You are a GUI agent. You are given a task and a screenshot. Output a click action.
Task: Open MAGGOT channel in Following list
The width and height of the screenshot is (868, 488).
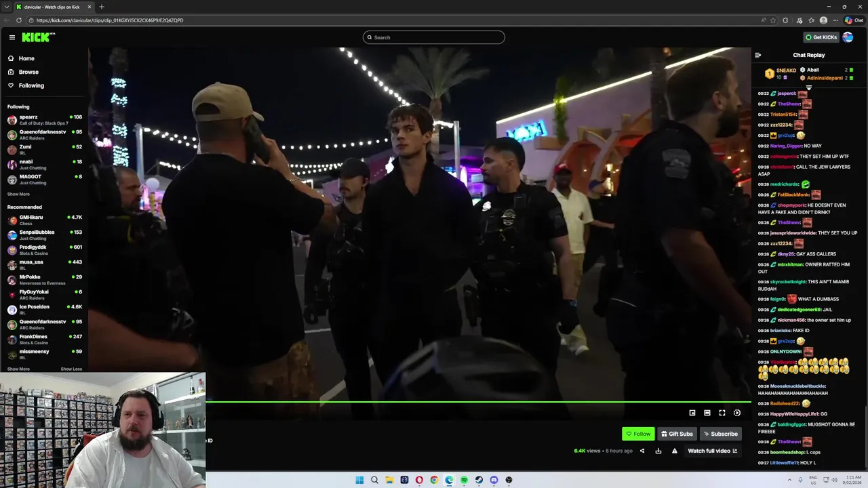44,179
